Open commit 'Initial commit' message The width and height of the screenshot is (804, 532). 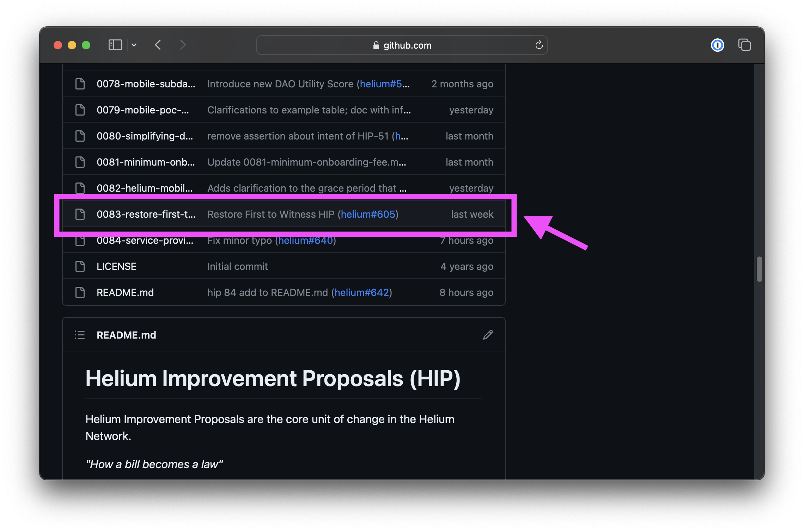237,266
